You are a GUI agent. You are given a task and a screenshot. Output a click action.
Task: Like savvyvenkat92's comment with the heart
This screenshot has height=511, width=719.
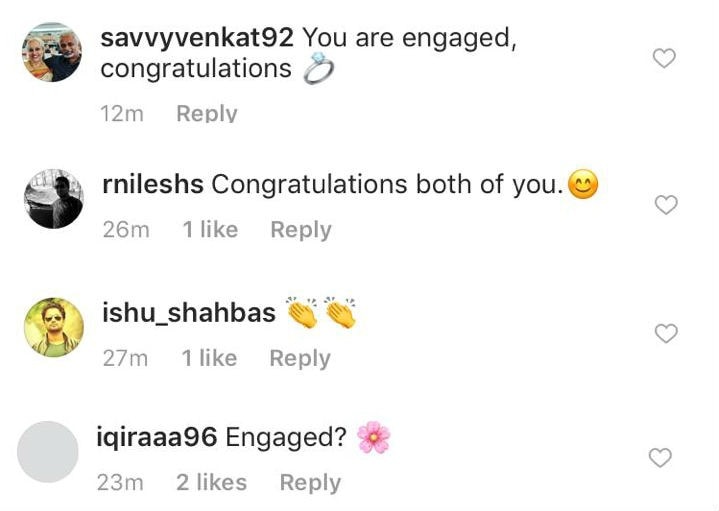[x=664, y=58]
